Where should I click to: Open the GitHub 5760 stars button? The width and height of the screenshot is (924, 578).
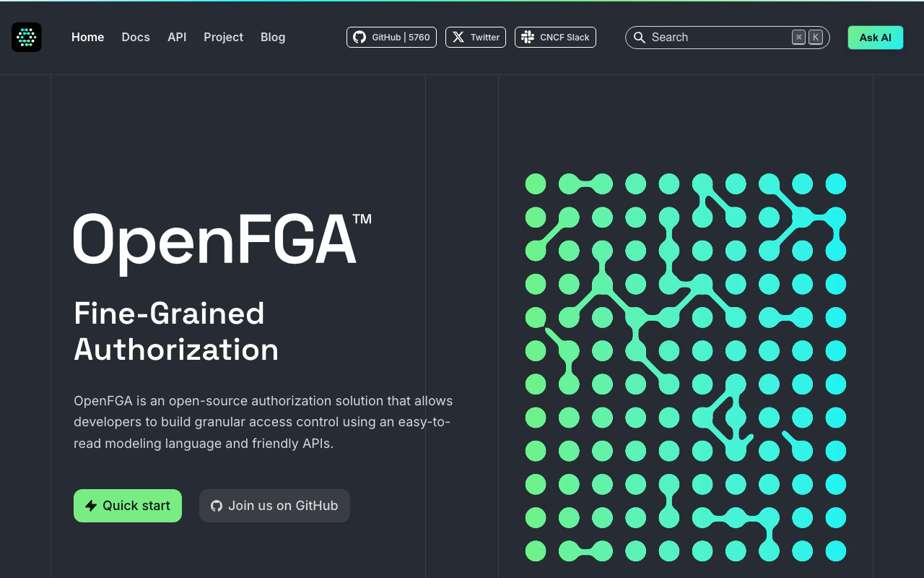tap(391, 37)
